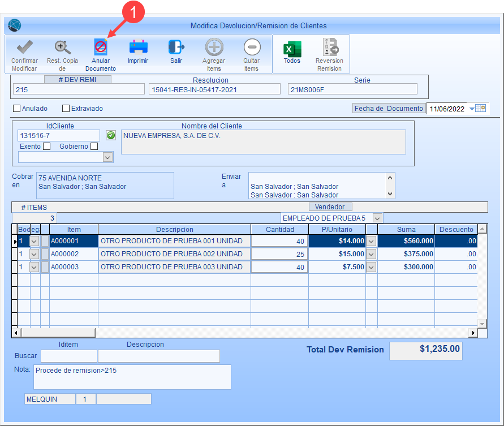Click the Suma column header

coord(406,230)
